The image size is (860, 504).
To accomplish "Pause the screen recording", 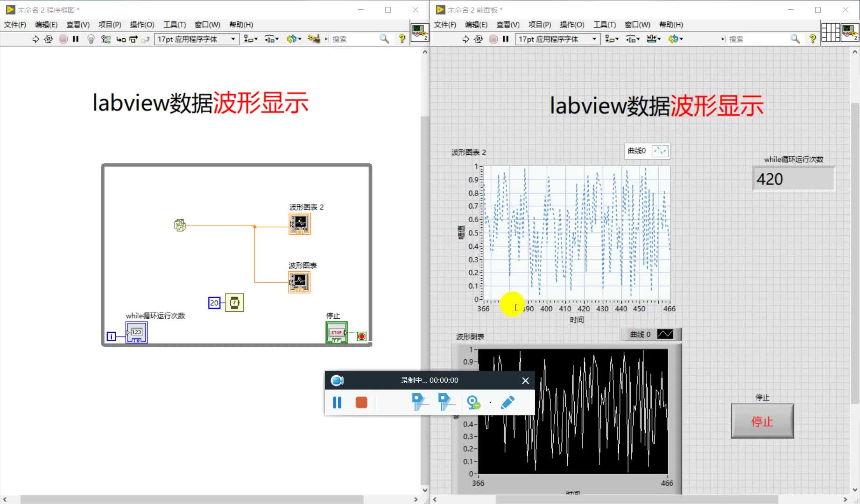I will tap(337, 402).
